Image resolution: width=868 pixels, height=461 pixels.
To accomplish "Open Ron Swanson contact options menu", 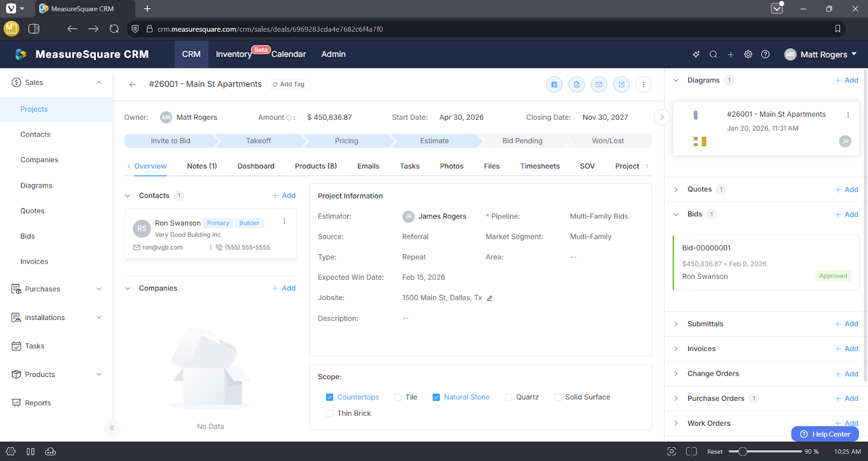I will [284, 221].
